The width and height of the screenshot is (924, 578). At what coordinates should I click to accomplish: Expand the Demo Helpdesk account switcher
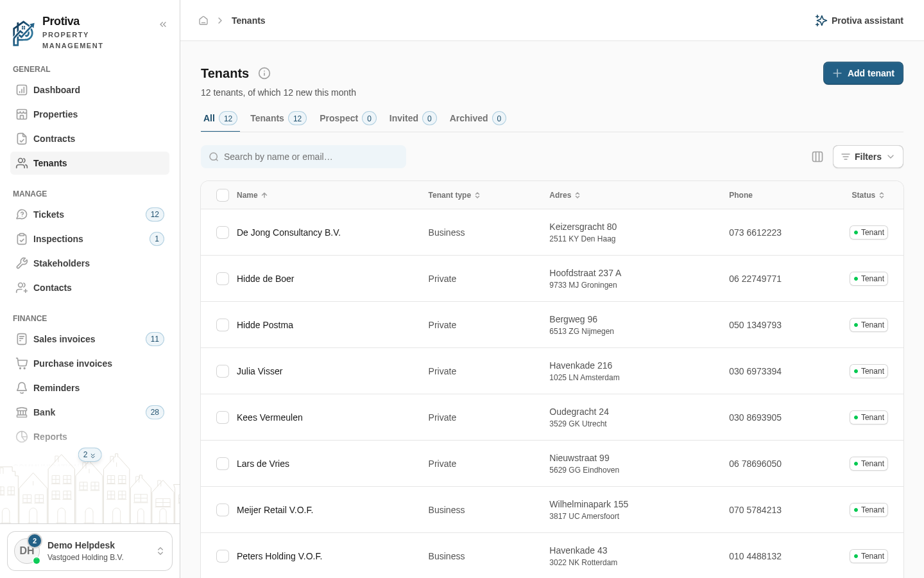coord(90,551)
